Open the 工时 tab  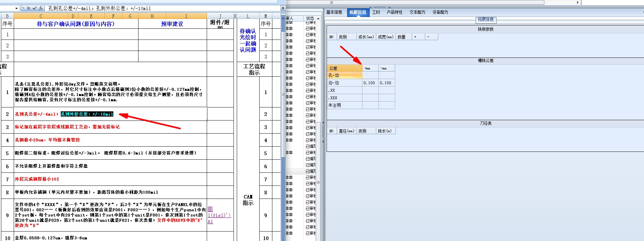(x=376, y=12)
